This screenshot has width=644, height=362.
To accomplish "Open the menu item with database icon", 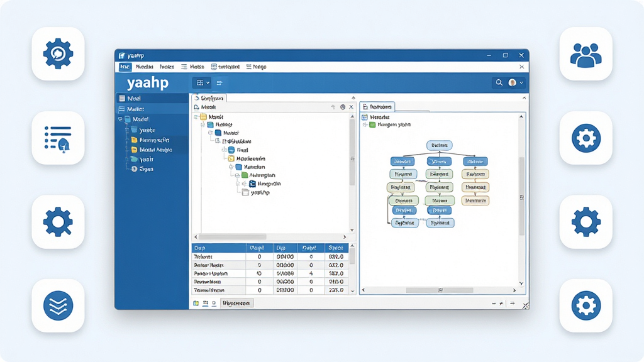I will 226,67.
